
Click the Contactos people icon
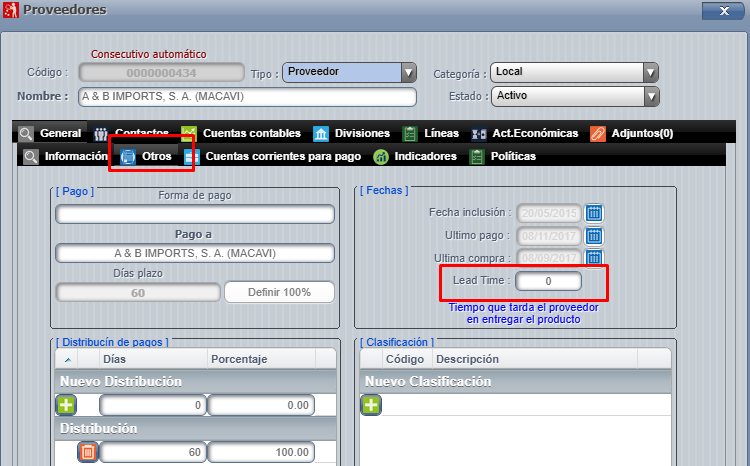point(100,133)
